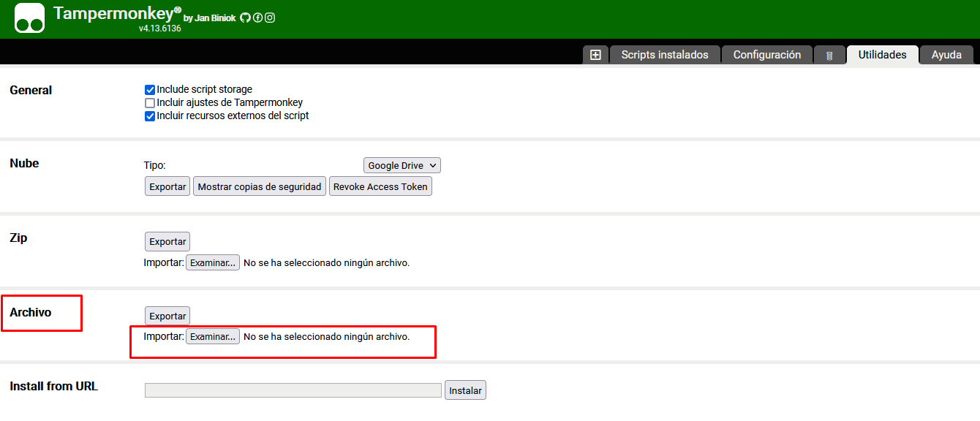The height and width of the screenshot is (421, 980).
Task: Click the Tampermonkey logo icon
Action: (x=29, y=19)
